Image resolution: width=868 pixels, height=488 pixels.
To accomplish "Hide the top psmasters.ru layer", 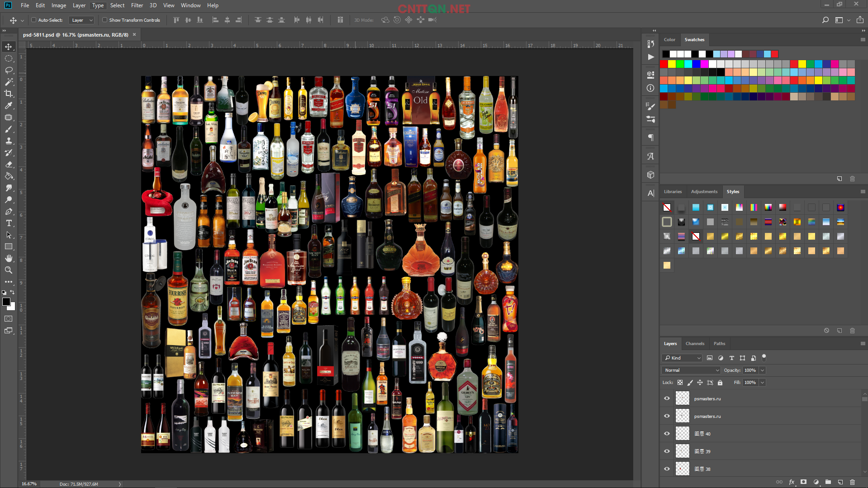I will pos(667,398).
